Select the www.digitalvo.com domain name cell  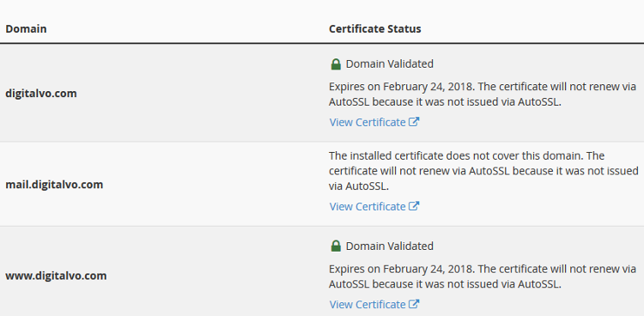[x=56, y=276]
